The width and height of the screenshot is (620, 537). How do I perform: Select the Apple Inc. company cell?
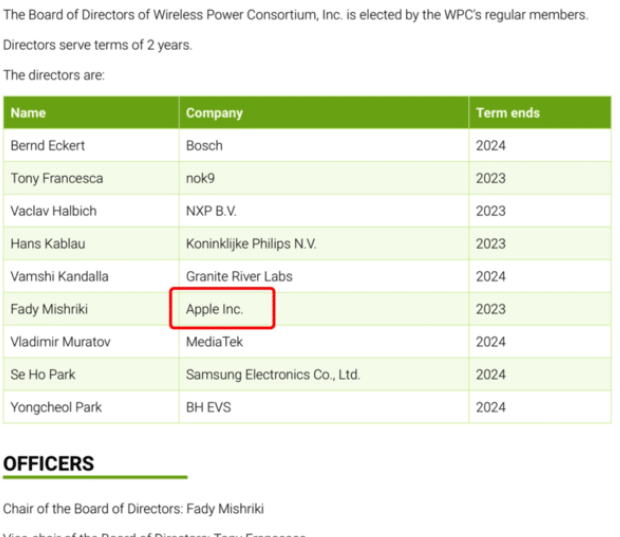click(324, 309)
